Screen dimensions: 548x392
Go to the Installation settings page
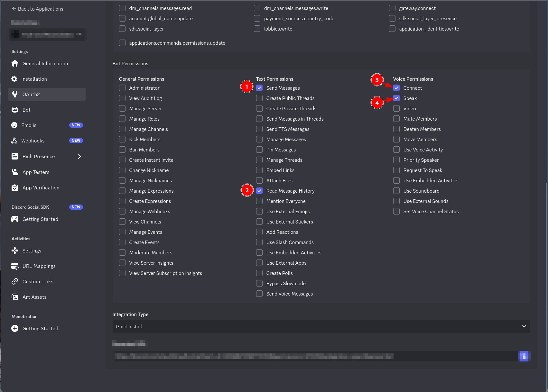coord(47,79)
